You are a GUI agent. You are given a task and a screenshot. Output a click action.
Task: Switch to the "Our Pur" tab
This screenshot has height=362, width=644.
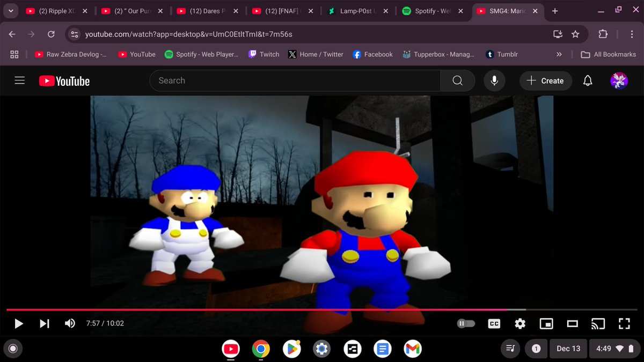pyautogui.click(x=131, y=11)
